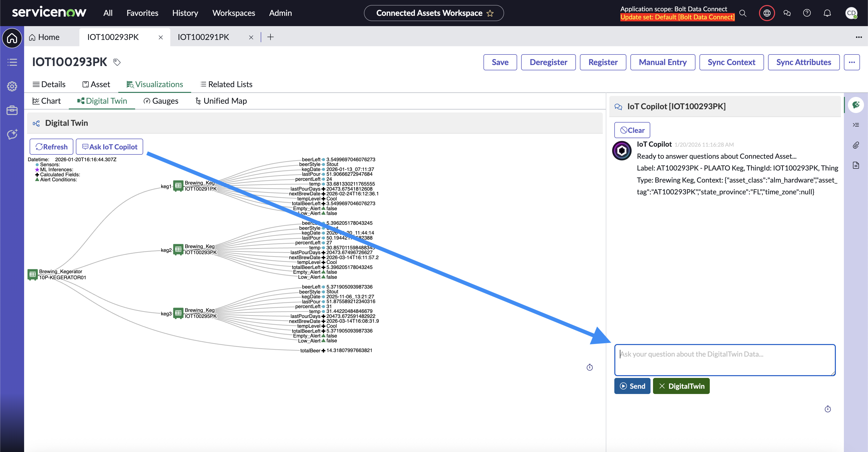Open the gear settings icon in left sidebar
Screen dimensions: 868x452
[12, 86]
